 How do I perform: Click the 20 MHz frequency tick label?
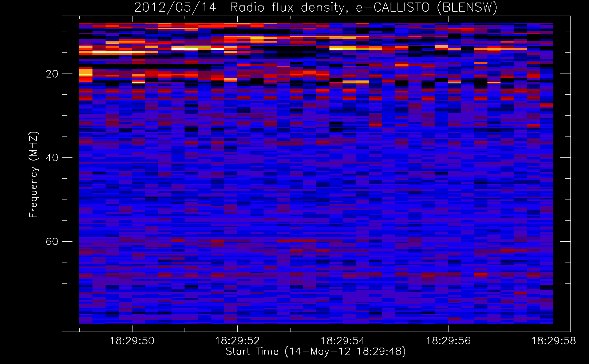tap(52, 74)
